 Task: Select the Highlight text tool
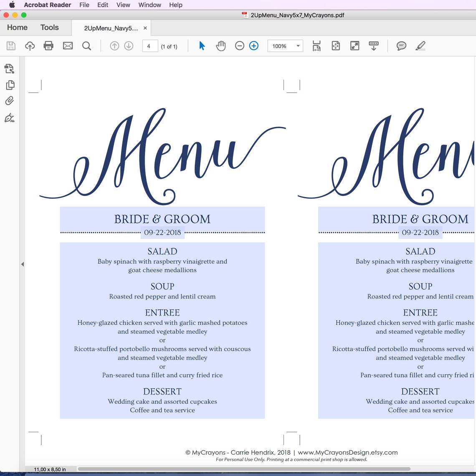[420, 46]
